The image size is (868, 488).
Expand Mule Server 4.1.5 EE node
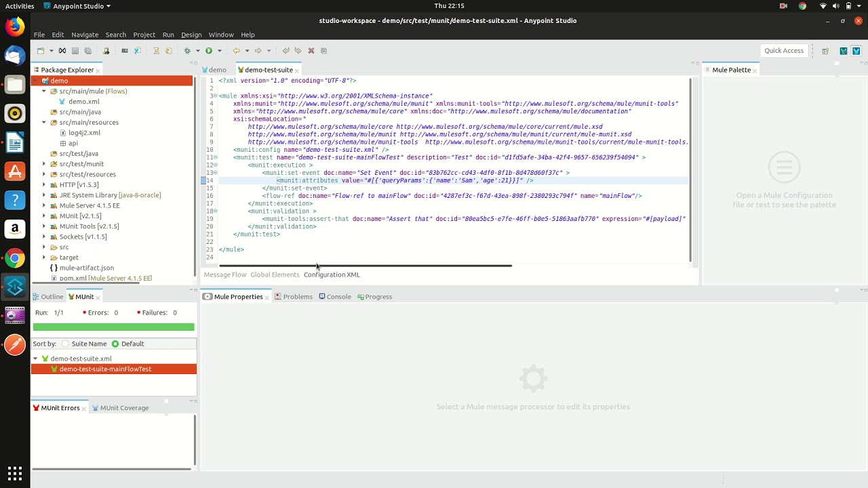[44, 205]
